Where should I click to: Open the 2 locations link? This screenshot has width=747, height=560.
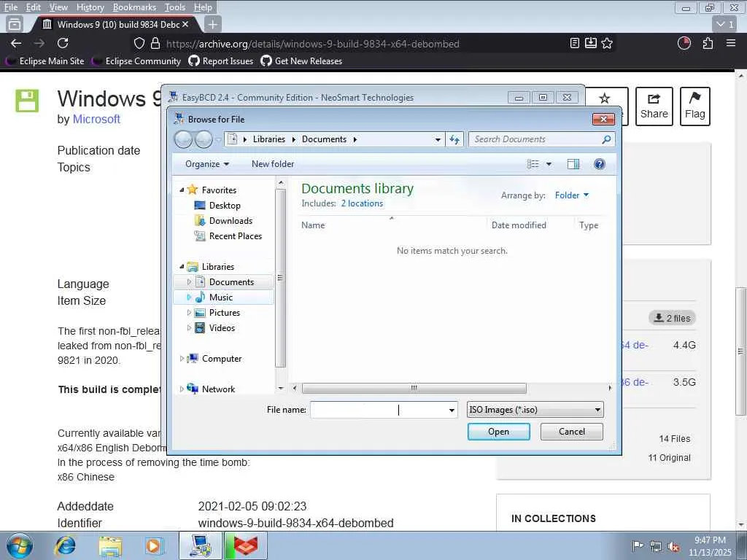(362, 203)
